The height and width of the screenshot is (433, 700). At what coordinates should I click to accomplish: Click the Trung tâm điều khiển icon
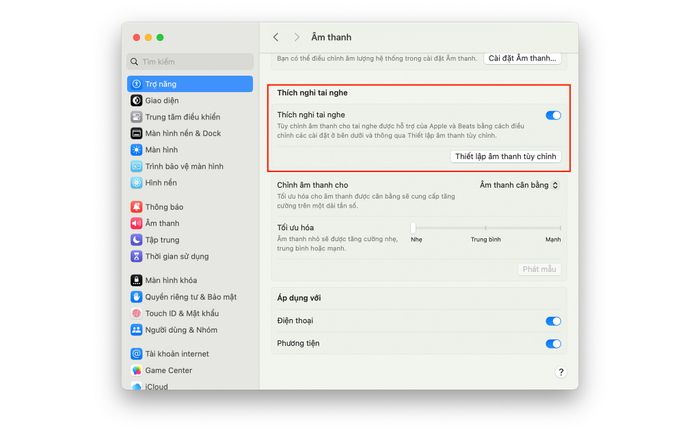pos(137,117)
